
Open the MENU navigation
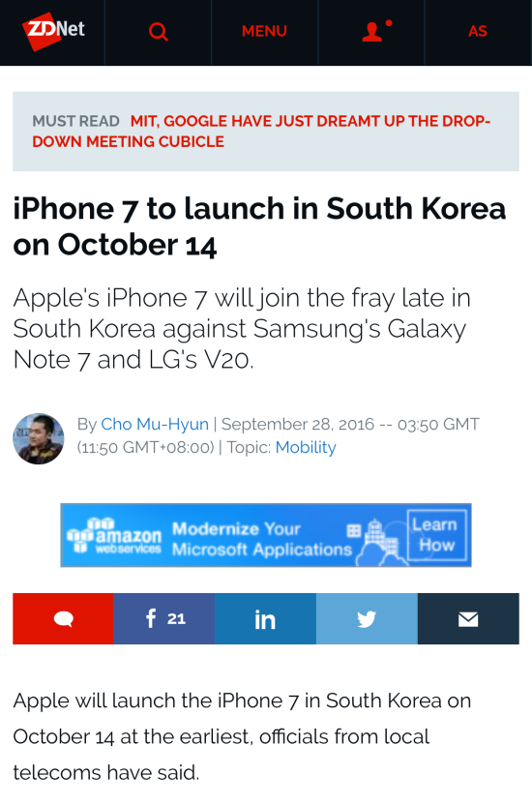(264, 31)
